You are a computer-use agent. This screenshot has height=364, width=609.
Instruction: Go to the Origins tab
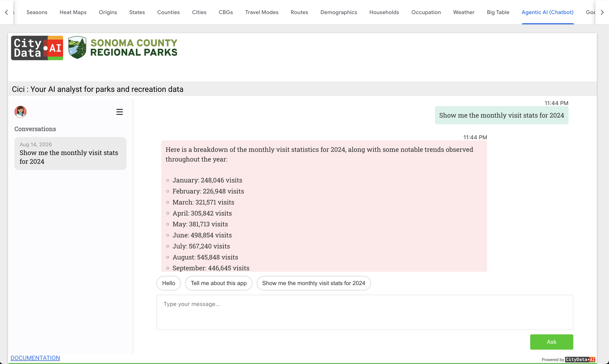coord(108,12)
